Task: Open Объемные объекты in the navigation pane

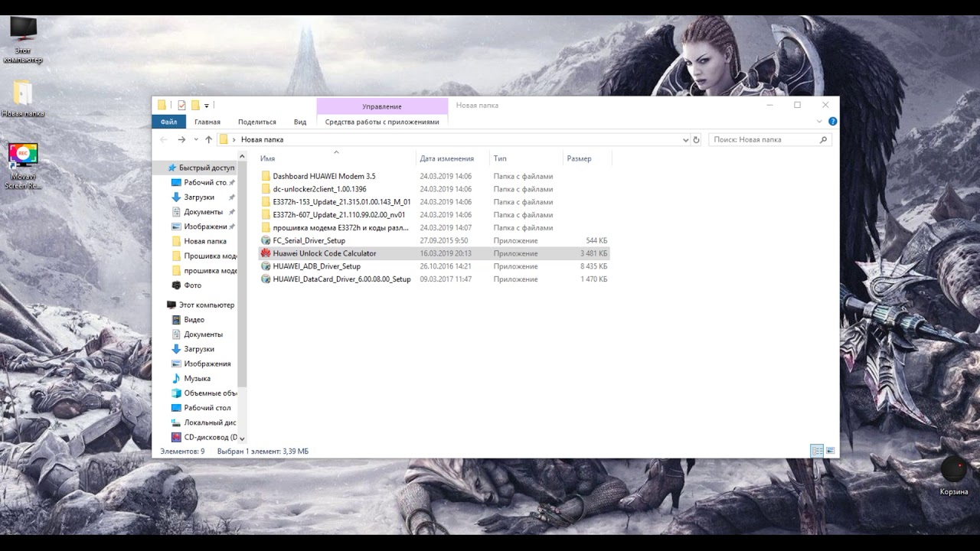Action: [x=204, y=393]
